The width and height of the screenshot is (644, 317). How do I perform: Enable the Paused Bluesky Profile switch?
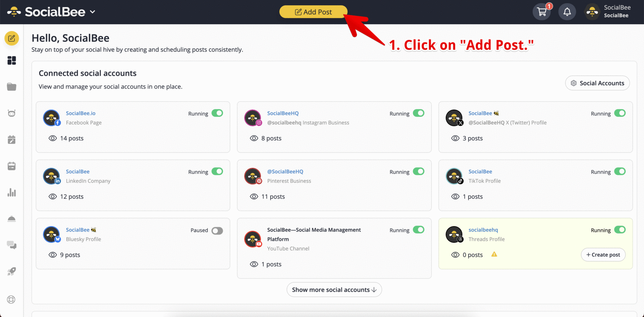point(217,231)
